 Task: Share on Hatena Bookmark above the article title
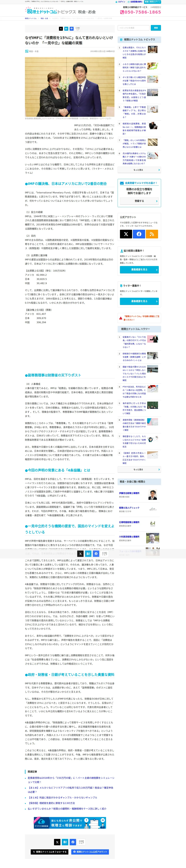[x=66, y=29]
